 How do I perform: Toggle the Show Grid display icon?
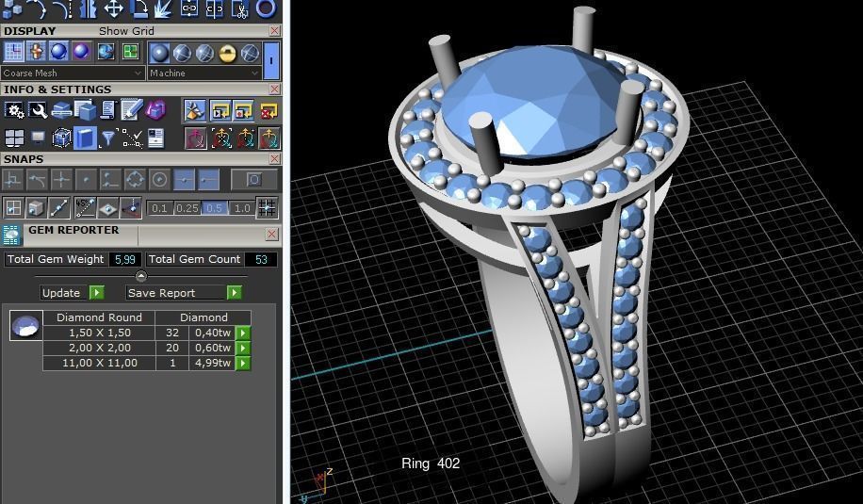tap(14, 52)
